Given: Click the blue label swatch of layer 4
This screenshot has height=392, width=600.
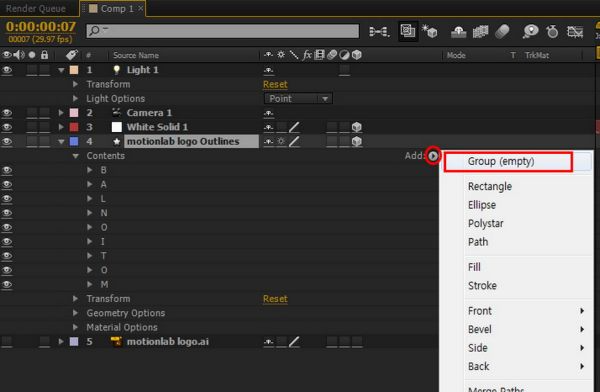Looking at the screenshot, I should point(74,142).
